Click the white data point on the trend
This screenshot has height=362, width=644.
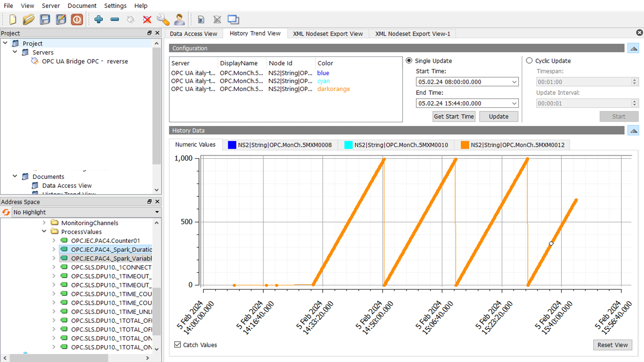click(x=551, y=243)
